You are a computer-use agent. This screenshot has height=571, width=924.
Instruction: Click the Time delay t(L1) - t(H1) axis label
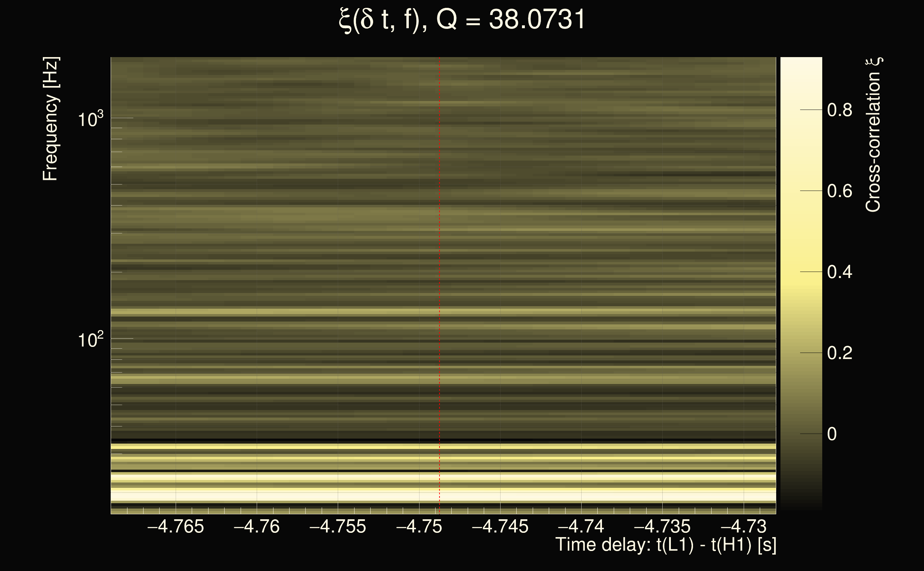coord(666,545)
